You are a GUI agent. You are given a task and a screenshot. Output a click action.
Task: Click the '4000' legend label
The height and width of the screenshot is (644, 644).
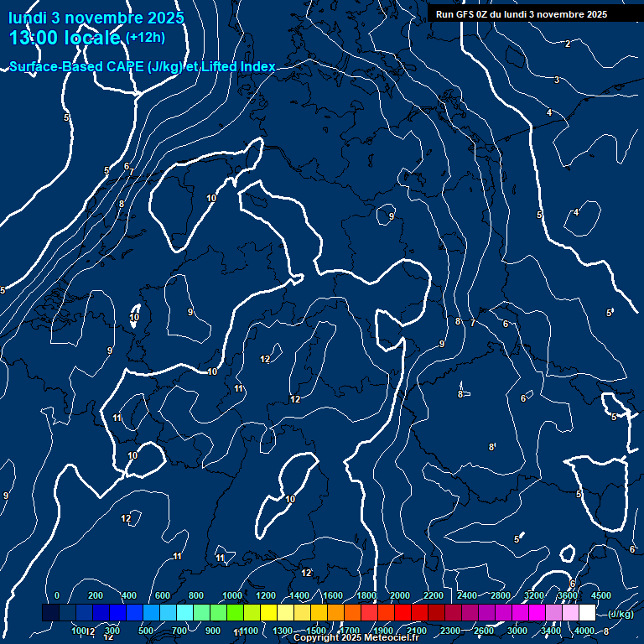pos(584,631)
